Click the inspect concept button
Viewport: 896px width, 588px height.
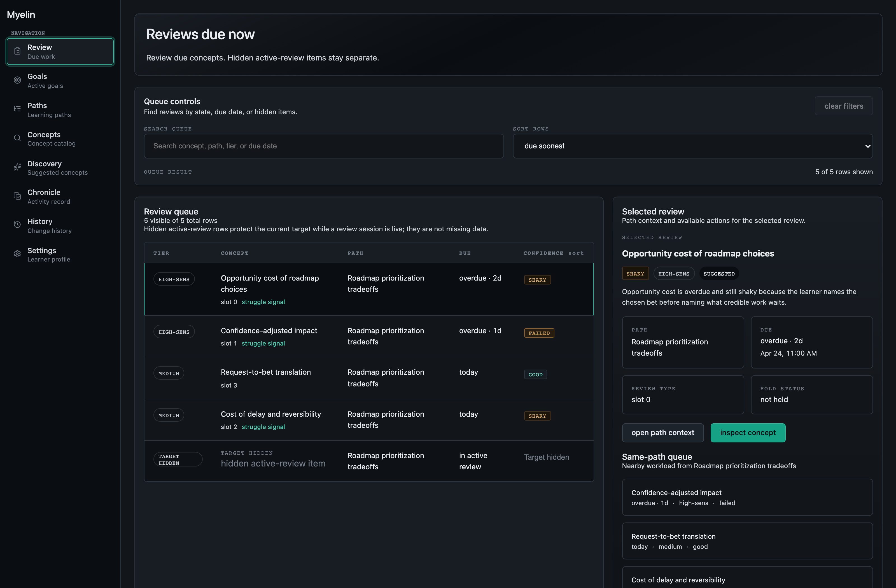[748, 433]
